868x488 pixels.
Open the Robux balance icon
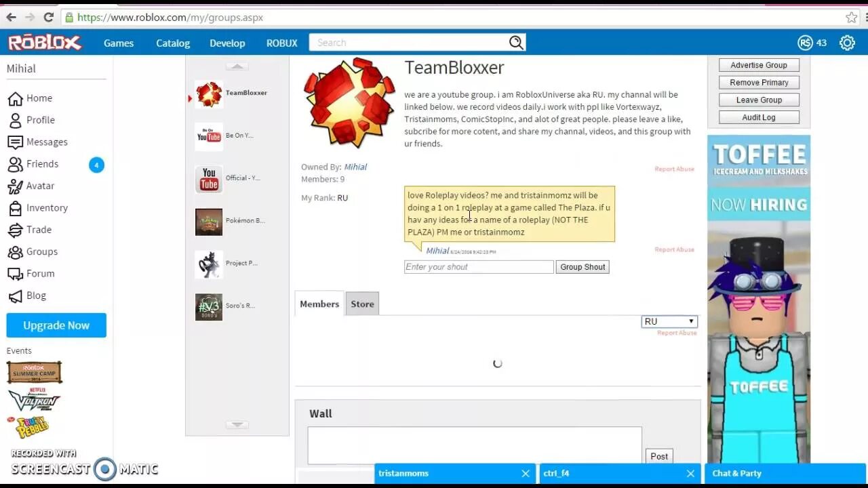point(805,43)
